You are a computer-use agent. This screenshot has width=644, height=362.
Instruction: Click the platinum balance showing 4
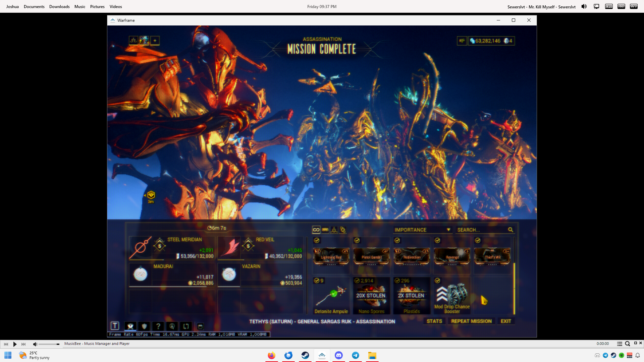point(508,41)
